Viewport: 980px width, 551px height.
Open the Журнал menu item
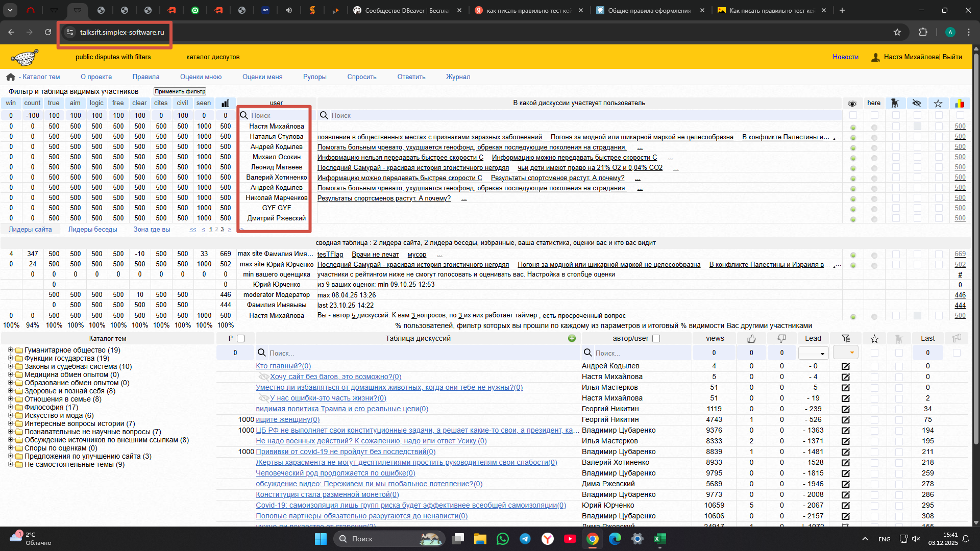tap(458, 77)
